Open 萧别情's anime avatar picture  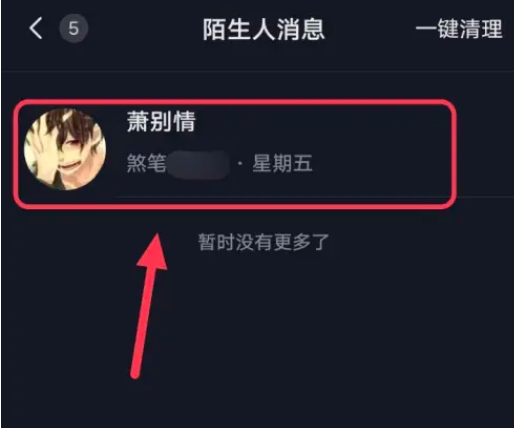pyautogui.click(x=65, y=149)
